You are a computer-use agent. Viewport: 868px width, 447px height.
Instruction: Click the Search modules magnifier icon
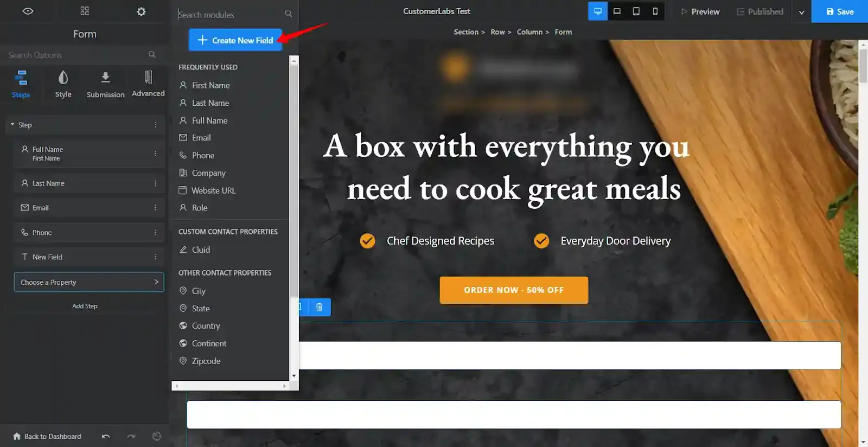pos(289,14)
